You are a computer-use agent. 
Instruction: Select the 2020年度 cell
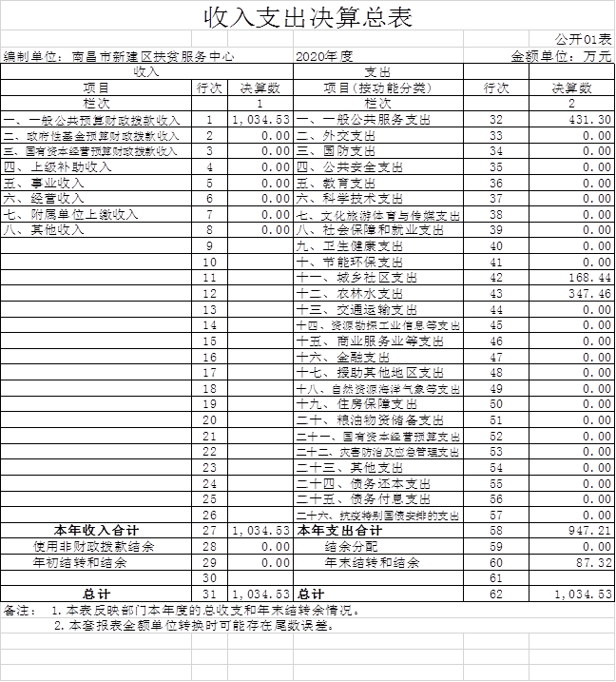[x=324, y=56]
